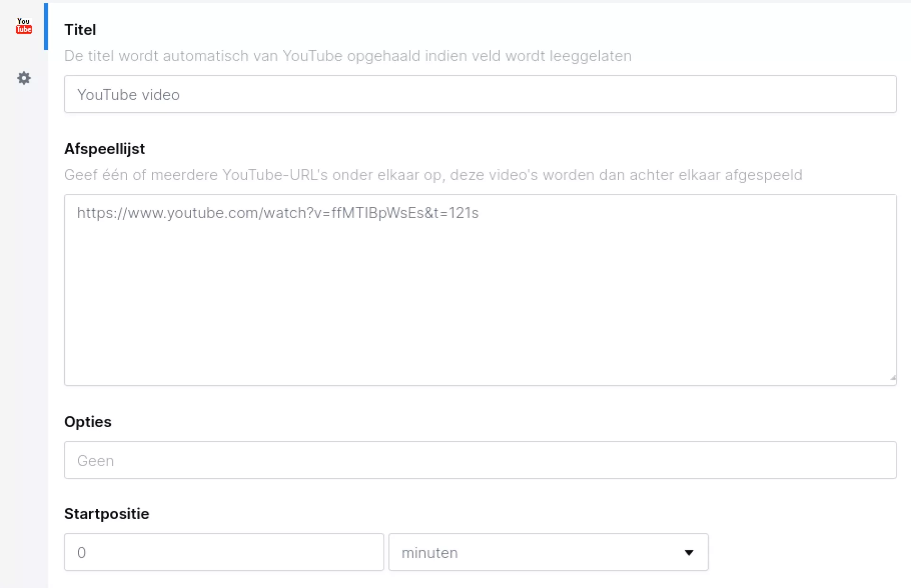Image resolution: width=911 pixels, height=588 pixels.
Task: Open the settings gear tab
Action: [24, 78]
